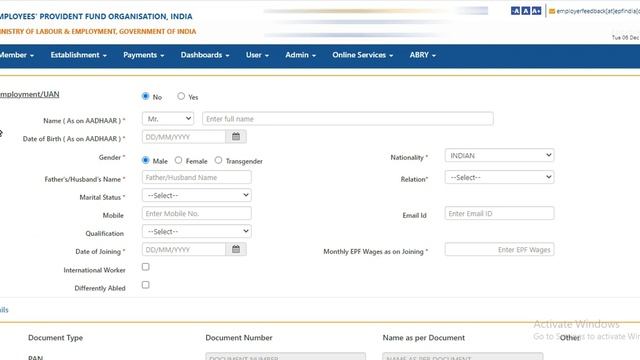Viewport: 640px width, 360px height.
Task: Click the Enter full name field
Action: 348,119
